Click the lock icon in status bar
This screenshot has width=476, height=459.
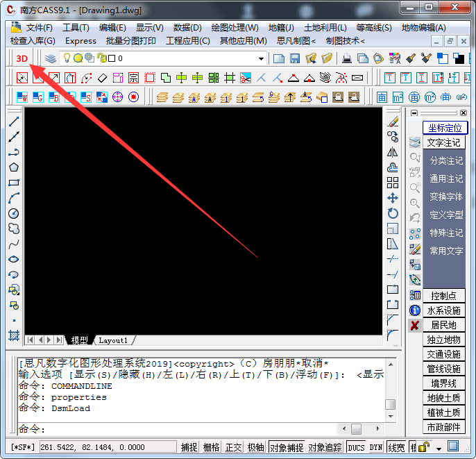[x=424, y=447]
